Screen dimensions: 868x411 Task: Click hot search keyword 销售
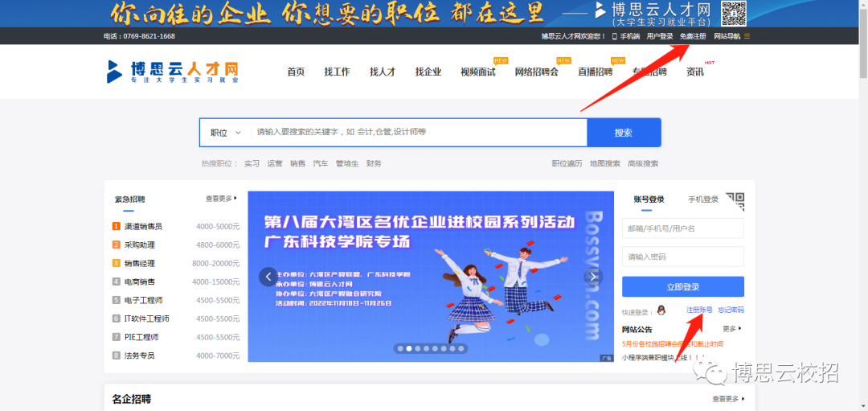298,163
